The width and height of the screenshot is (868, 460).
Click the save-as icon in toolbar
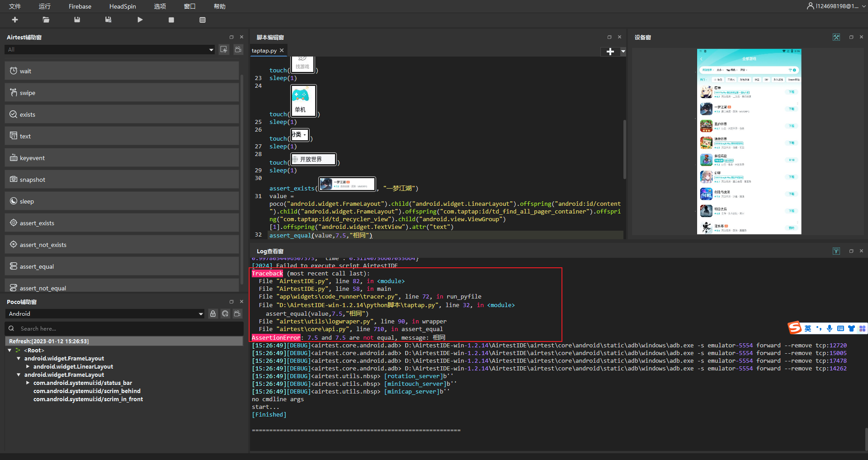pyautogui.click(x=108, y=20)
